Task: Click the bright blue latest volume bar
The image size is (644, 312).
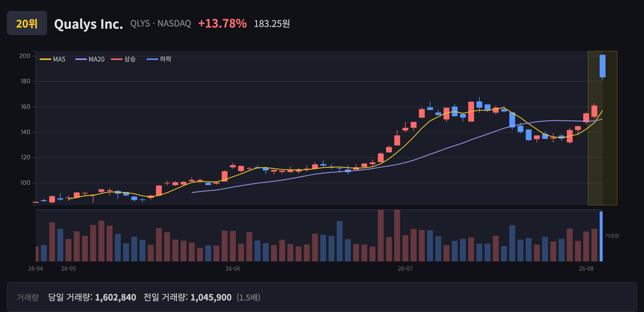Action: pyautogui.click(x=601, y=236)
